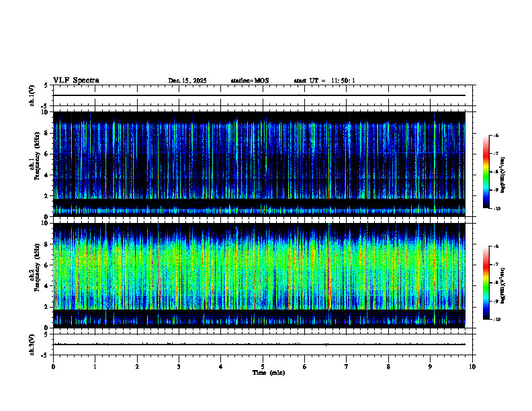Click time axis tick label "3"

(179, 367)
